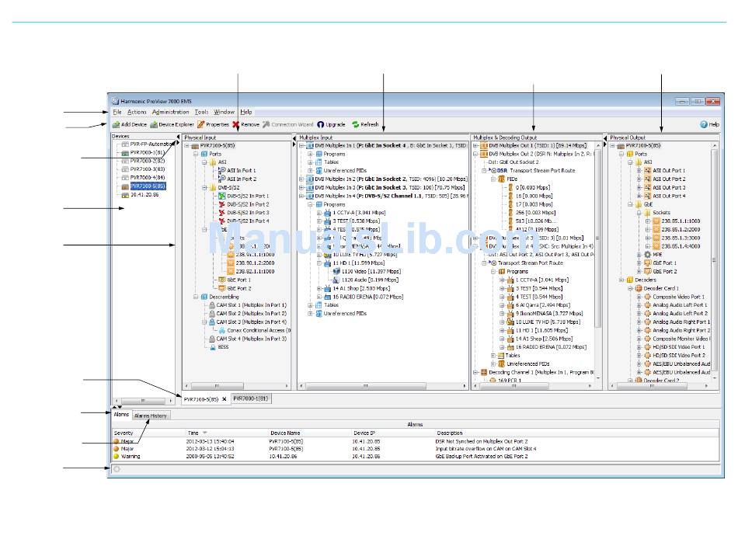The image size is (738, 560).
Task: Click the Devices panel horizontal scrollbar
Action: pos(143,401)
